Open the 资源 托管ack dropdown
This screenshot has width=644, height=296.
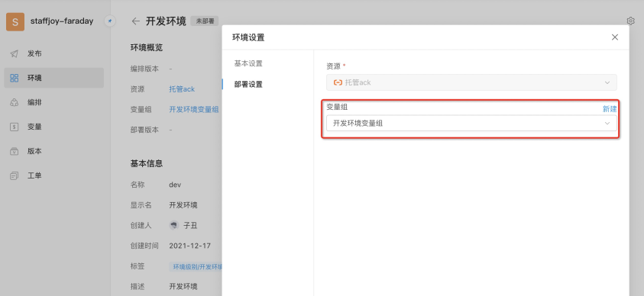point(471,82)
